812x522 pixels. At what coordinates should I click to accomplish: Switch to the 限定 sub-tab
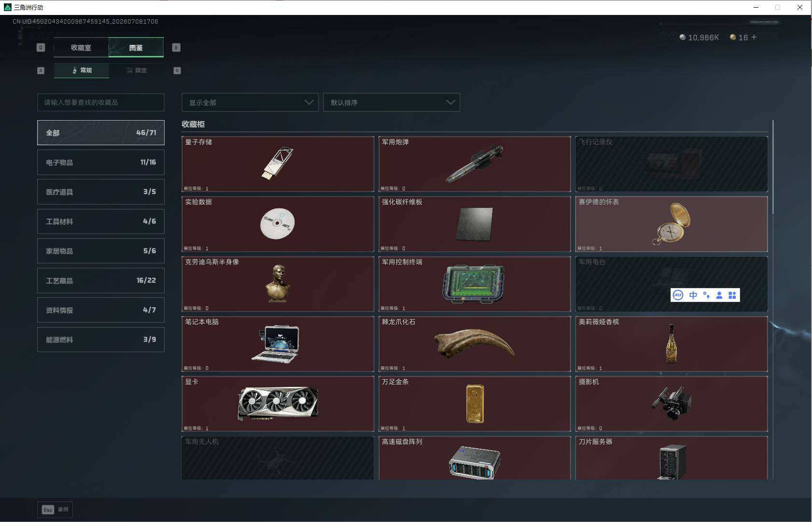(x=137, y=70)
